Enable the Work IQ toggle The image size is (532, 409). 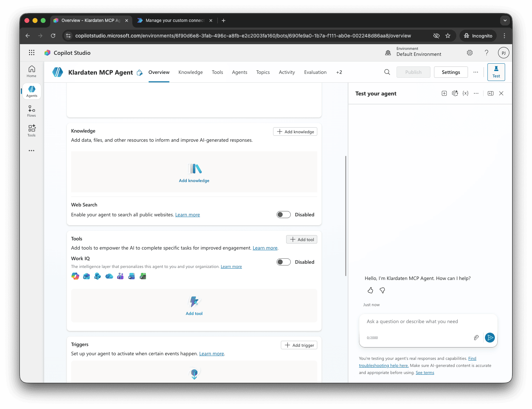(x=284, y=262)
